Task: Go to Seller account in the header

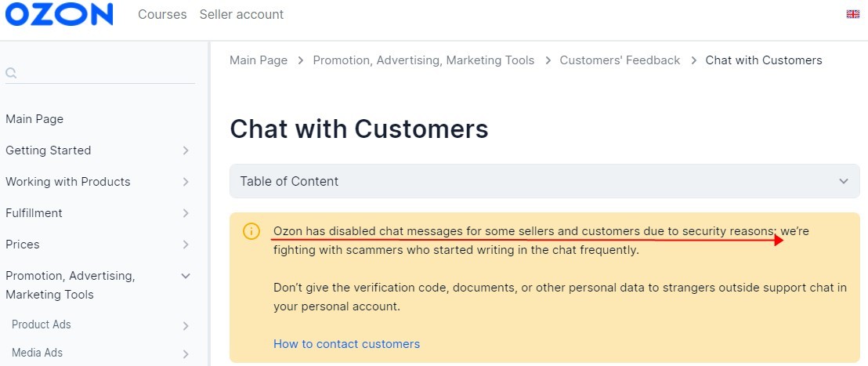Action: [241, 14]
